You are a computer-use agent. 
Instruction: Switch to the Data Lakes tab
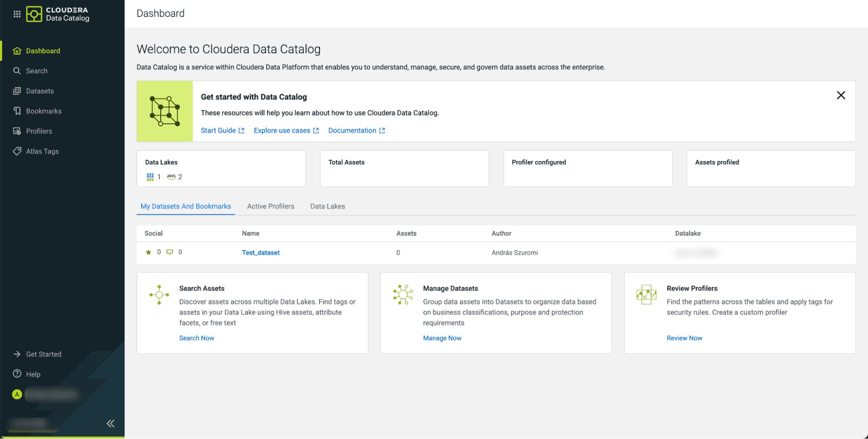click(x=327, y=206)
